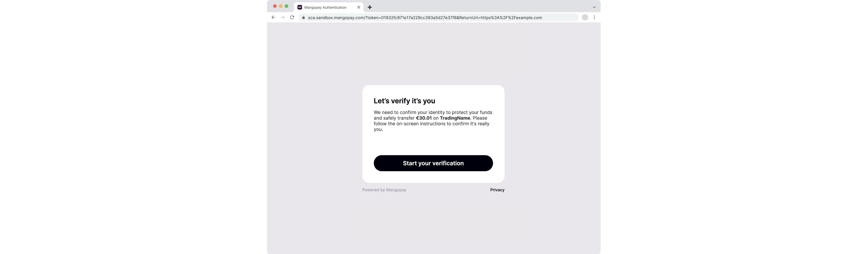Click the bold TradingName text
This screenshot has width=868, height=254.
(x=455, y=118)
